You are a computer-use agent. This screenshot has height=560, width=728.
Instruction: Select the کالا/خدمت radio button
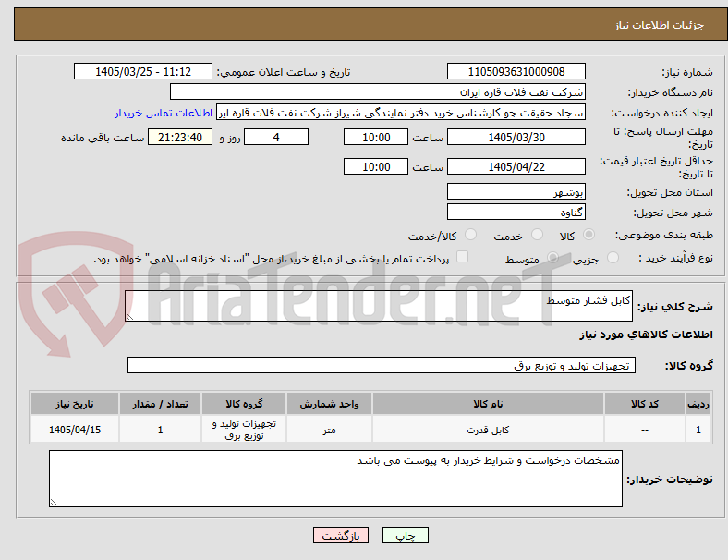pos(470,235)
